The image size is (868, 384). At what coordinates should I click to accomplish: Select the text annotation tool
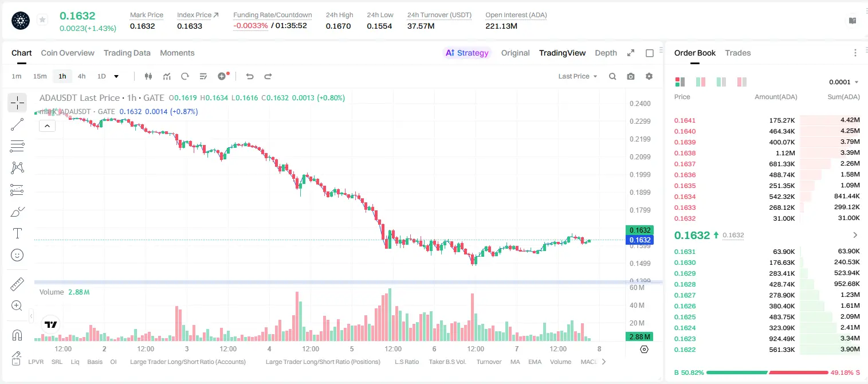point(17,233)
